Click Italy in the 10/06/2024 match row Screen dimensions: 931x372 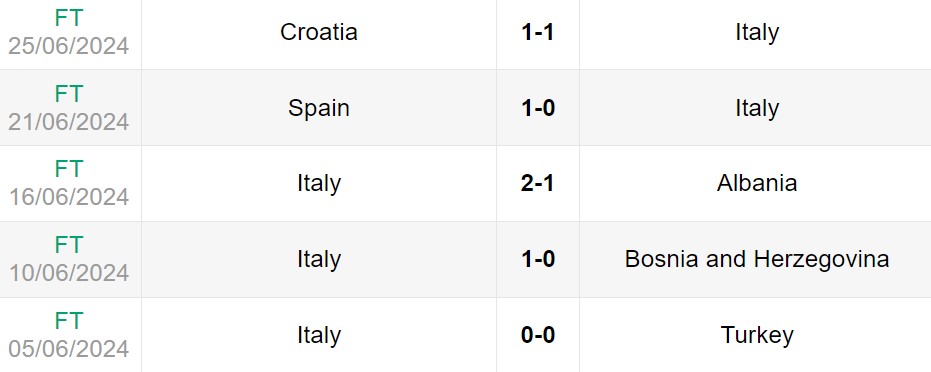[x=319, y=260]
